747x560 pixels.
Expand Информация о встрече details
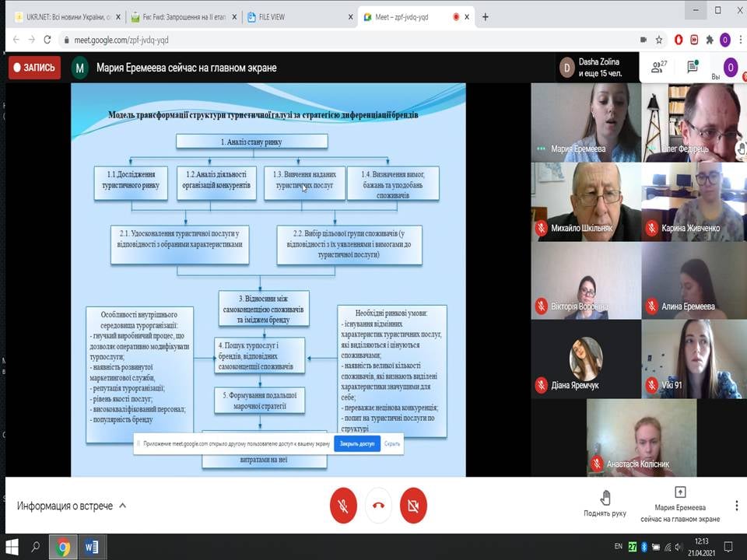(72, 506)
